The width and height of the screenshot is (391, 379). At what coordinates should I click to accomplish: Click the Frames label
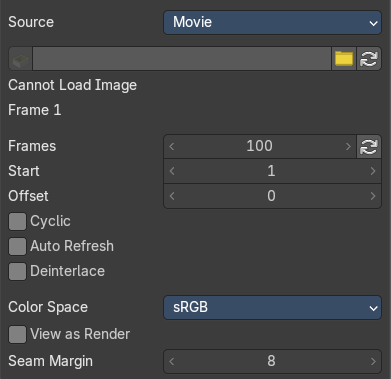click(32, 146)
